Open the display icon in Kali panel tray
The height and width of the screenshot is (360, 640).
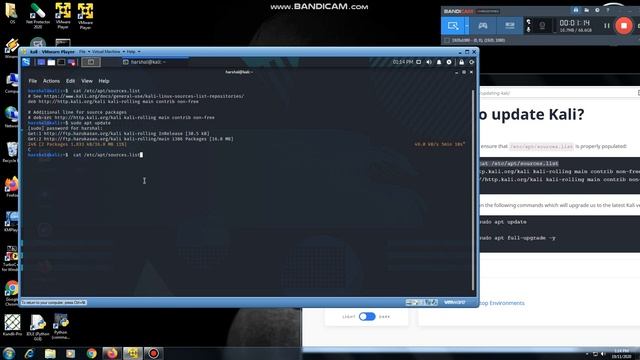[419, 62]
